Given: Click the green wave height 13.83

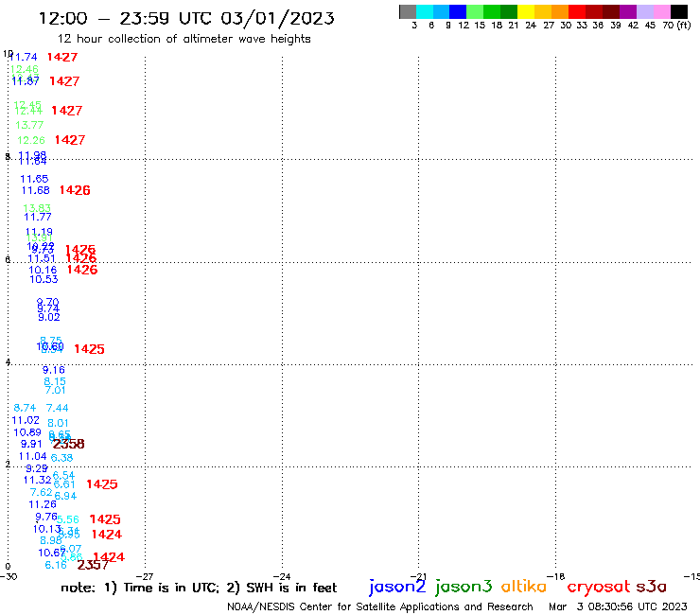Looking at the screenshot, I should click(x=37, y=208).
